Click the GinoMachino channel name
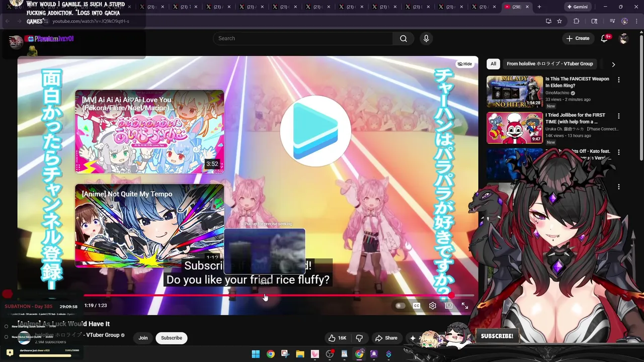 click(x=557, y=93)
